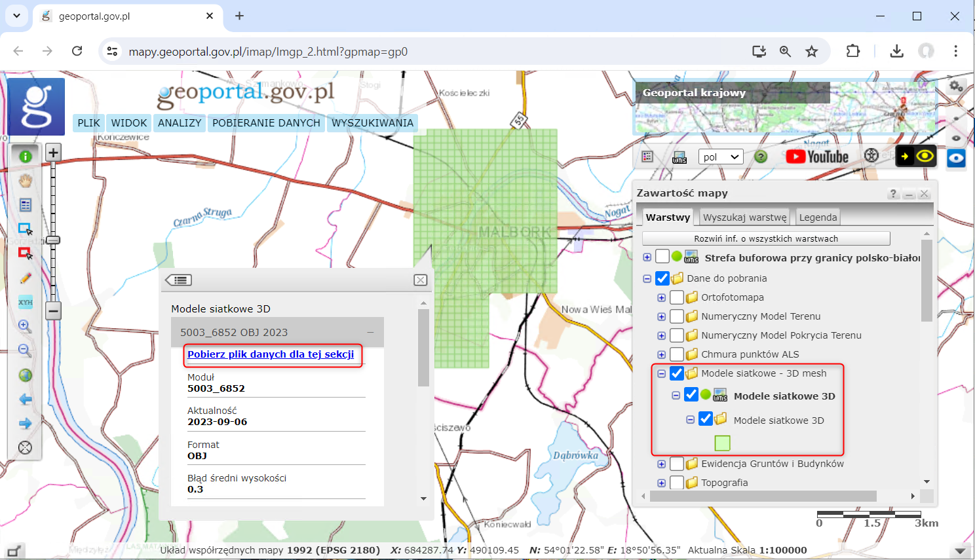Image resolution: width=975 pixels, height=560 pixels.
Task: Click the crossed-circle tool at toolbar bottom
Action: pyautogui.click(x=26, y=448)
